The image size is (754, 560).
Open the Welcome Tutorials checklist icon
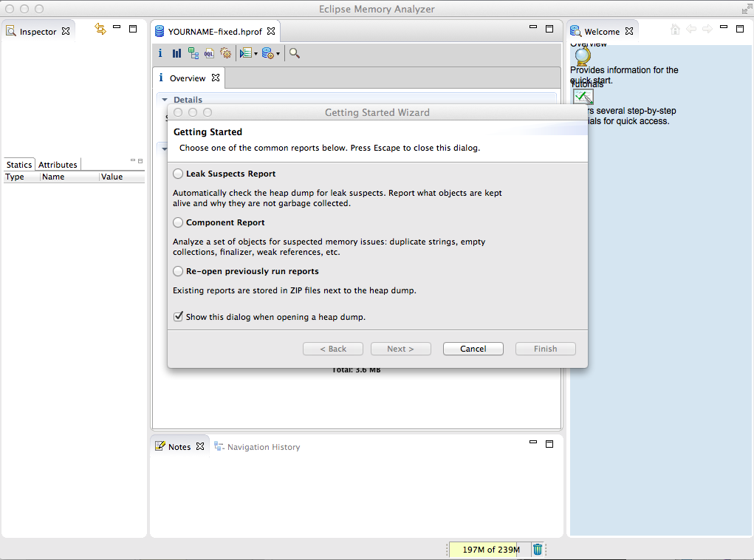click(x=583, y=97)
